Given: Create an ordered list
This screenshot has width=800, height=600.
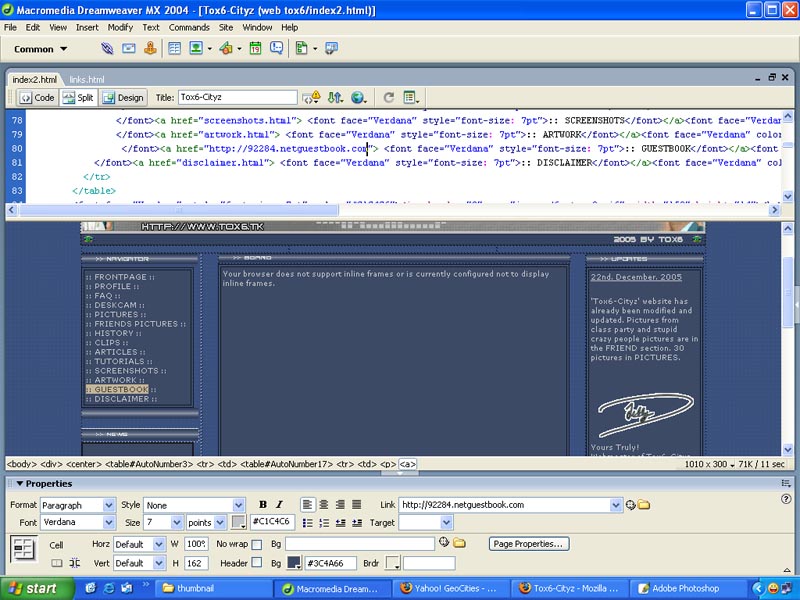Looking at the screenshot, I should (324, 522).
